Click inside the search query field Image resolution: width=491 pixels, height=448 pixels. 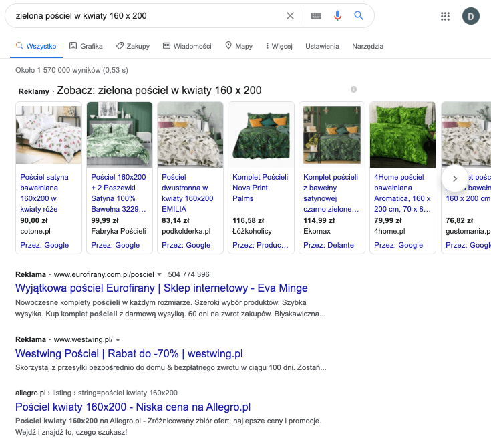147,15
